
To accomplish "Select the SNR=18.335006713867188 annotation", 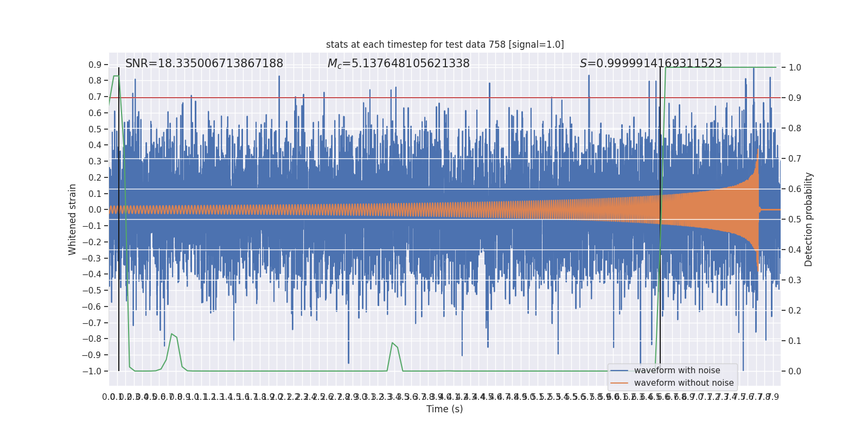I will pyautogui.click(x=204, y=63).
